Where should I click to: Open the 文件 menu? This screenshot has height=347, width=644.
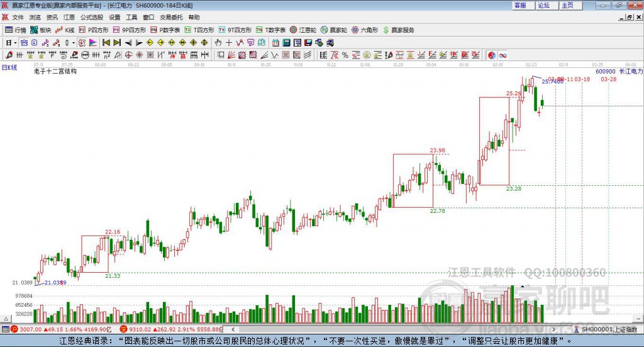click(18, 17)
